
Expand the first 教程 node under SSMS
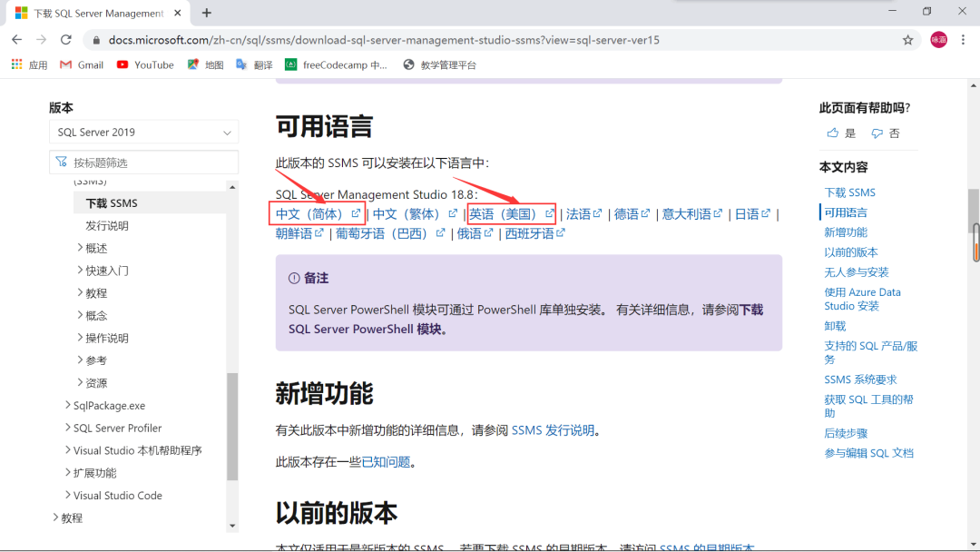[x=80, y=292]
